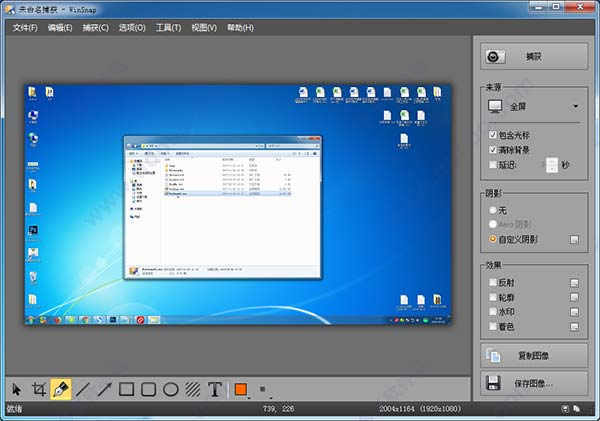Click the 2004x1164 (1920x1080) size readout
This screenshot has height=421, width=600.
[420, 409]
